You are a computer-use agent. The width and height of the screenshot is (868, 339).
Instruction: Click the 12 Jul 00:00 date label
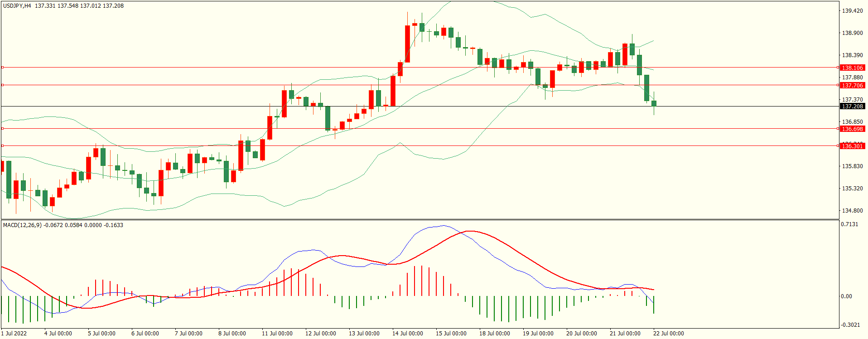[x=321, y=334]
